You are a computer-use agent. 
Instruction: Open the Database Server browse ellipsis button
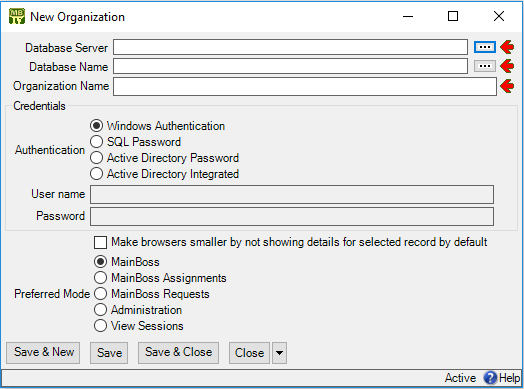click(485, 47)
